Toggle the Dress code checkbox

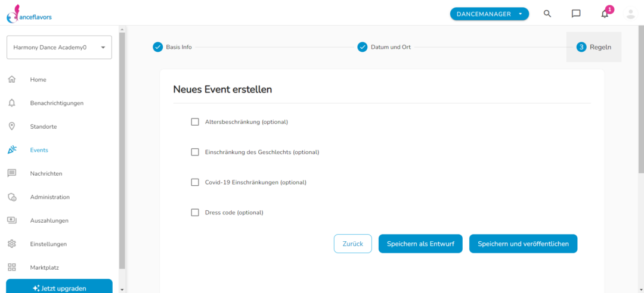(195, 213)
